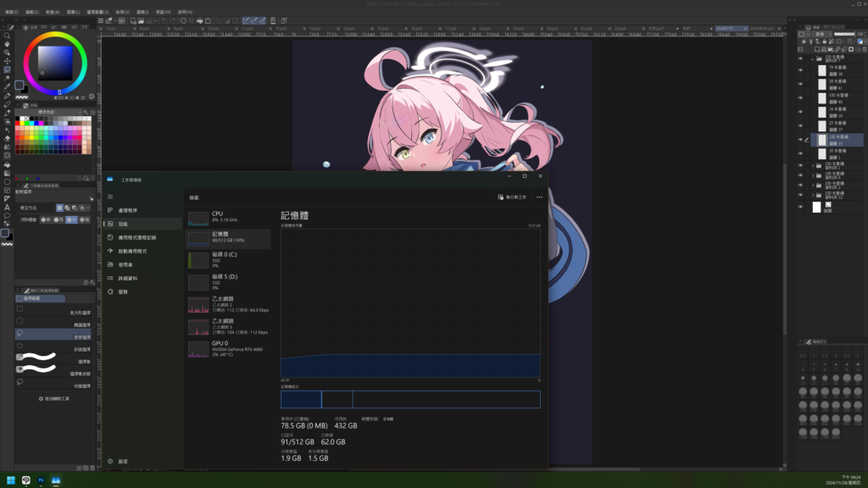Screen dimensions: 868x488
Task: Hide the 圖層 37 layer via its eye icon
Action: tap(800, 125)
